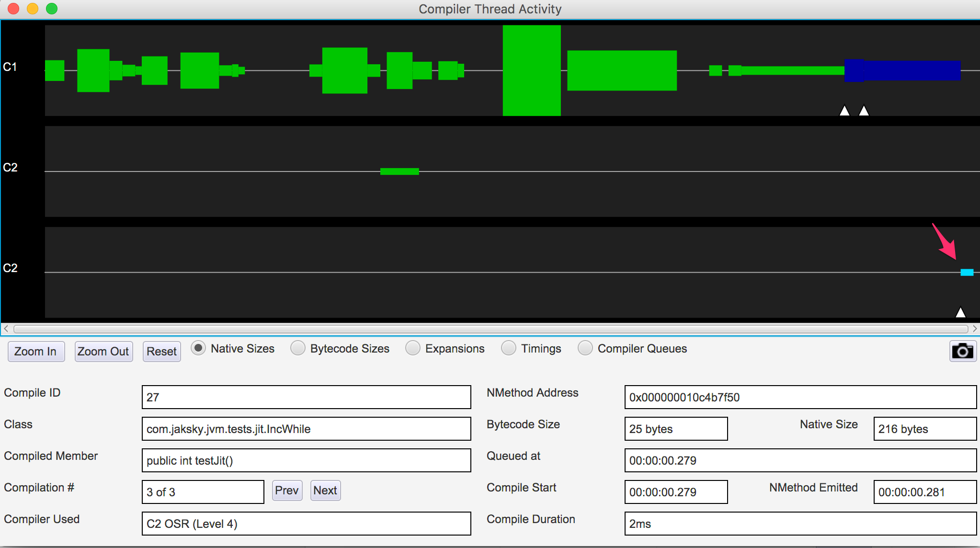Select the Bytecode Sizes radio button

click(297, 348)
